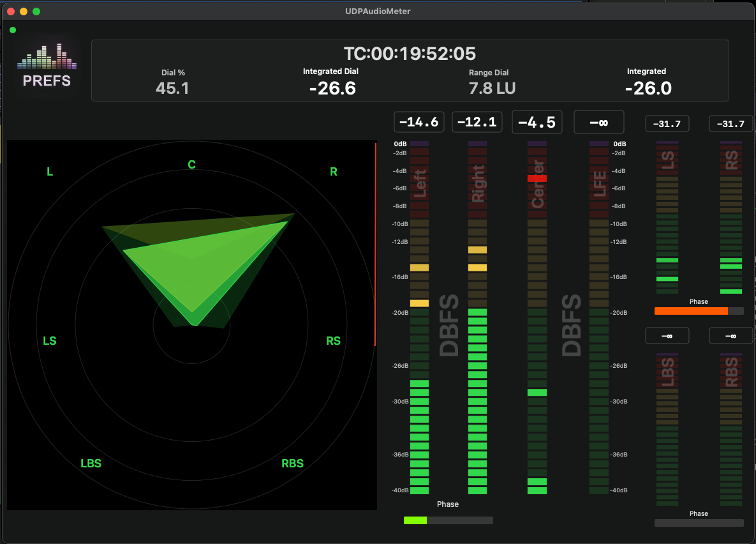756x544 pixels.
Task: Click the red peak segment on Center meter
Action: (x=537, y=178)
